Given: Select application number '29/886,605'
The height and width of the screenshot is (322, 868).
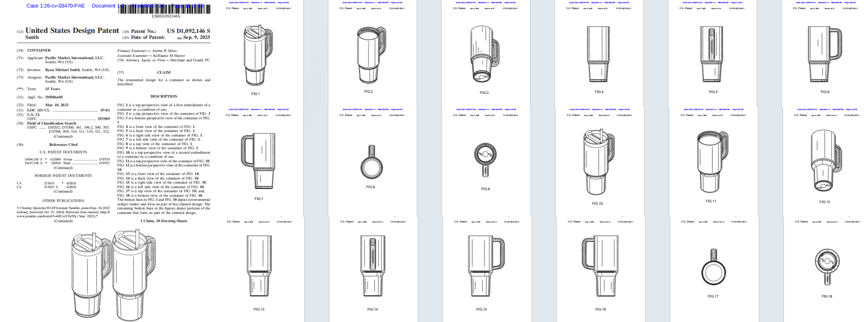Looking at the screenshot, I should tap(54, 97).
